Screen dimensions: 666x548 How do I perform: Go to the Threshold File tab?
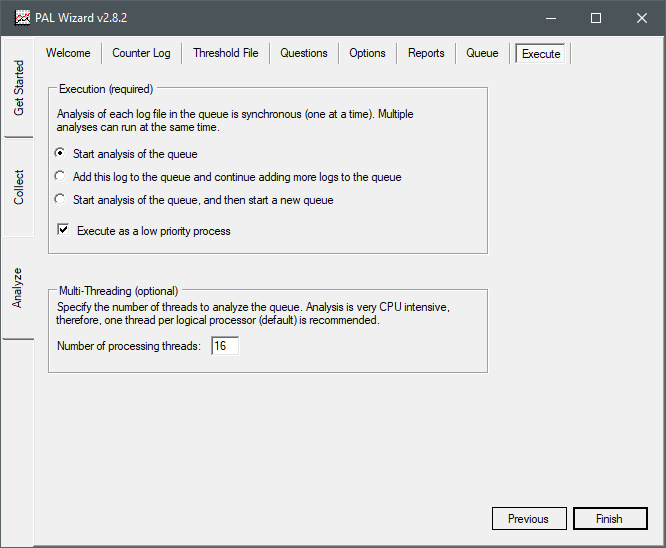point(226,53)
